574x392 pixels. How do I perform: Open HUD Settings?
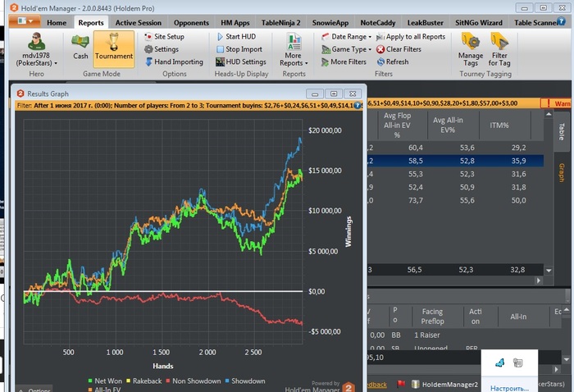point(241,62)
